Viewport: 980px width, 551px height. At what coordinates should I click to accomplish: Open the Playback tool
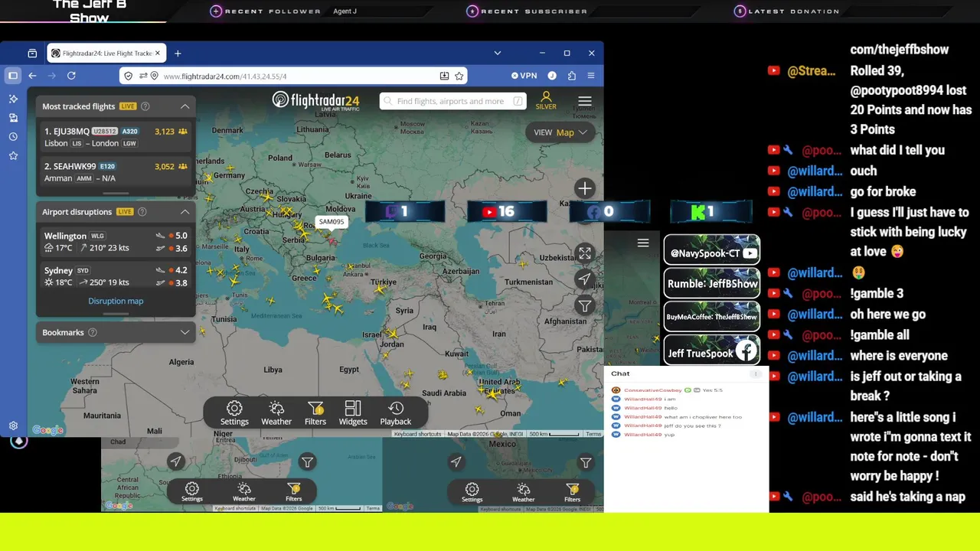[x=396, y=413]
